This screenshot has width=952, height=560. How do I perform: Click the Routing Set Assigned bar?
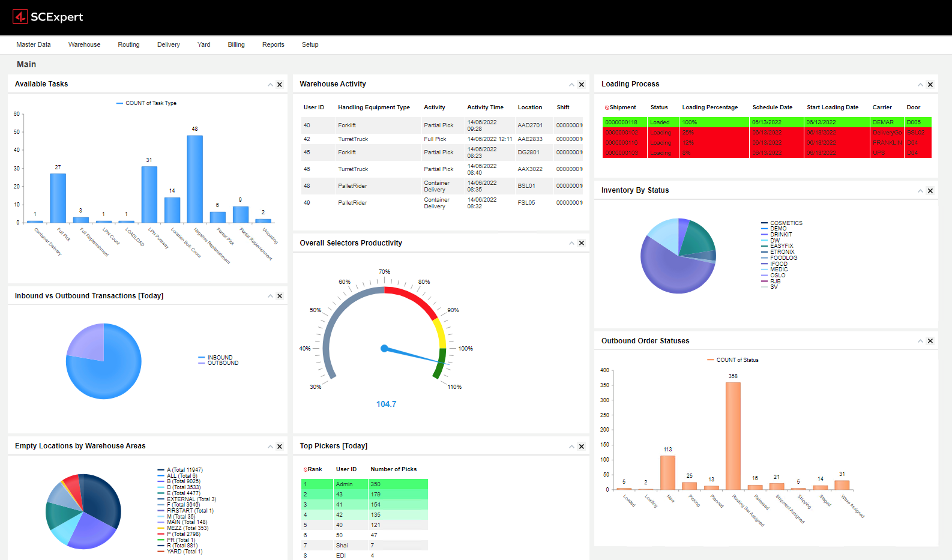pos(733,436)
